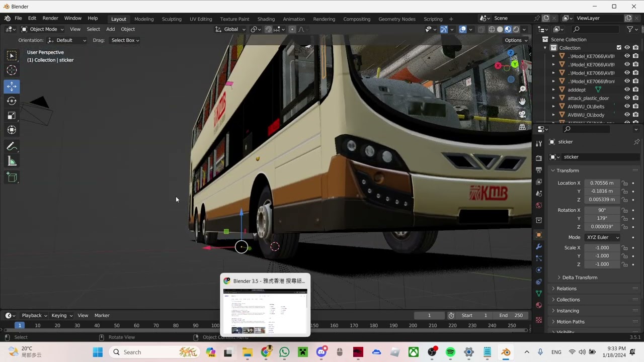Screen dimensions: 644x362
Task: Open Global transform orientation dropdown
Action: point(230,29)
